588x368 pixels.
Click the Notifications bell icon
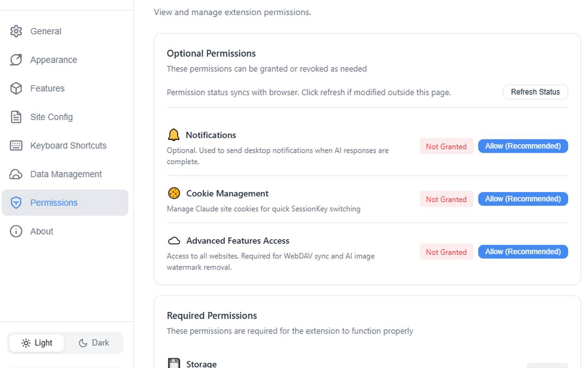click(174, 135)
